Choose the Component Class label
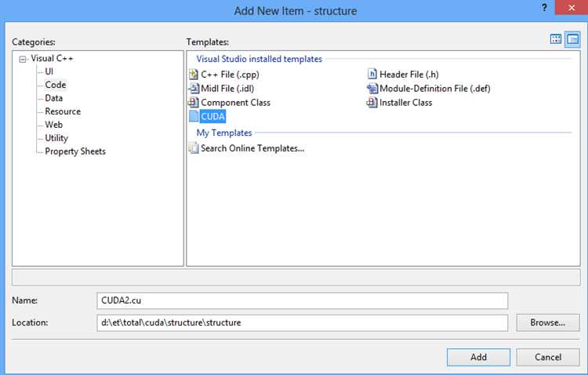Screen dimensions: 588x375 click(x=235, y=103)
